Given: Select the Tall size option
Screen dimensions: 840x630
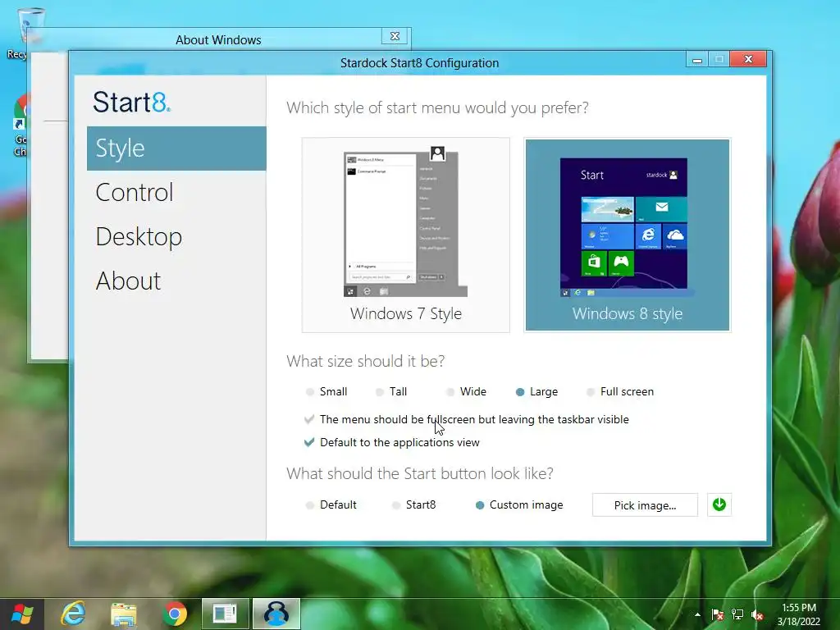Looking at the screenshot, I should [391, 391].
